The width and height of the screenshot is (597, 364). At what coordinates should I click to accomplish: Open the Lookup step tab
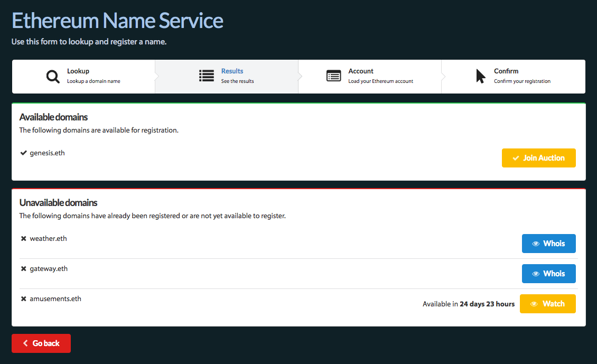tap(83, 77)
